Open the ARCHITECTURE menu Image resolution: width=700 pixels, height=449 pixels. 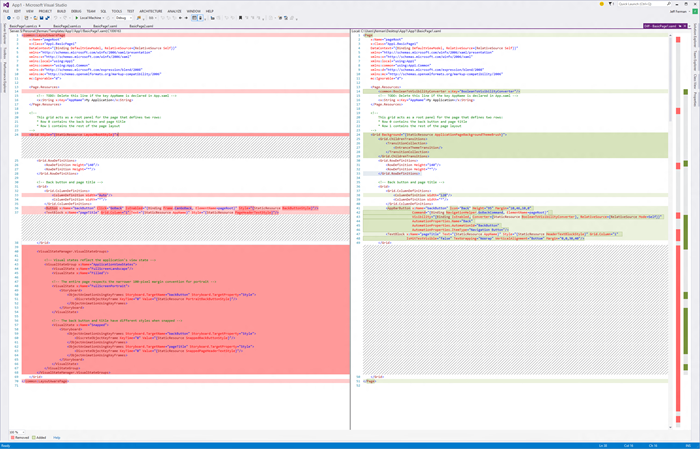(x=151, y=11)
